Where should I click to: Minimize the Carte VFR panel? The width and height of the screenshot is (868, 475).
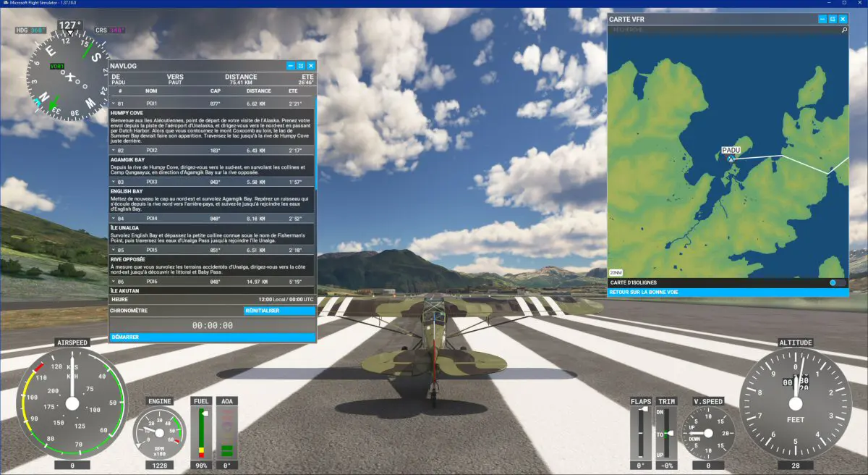(822, 19)
